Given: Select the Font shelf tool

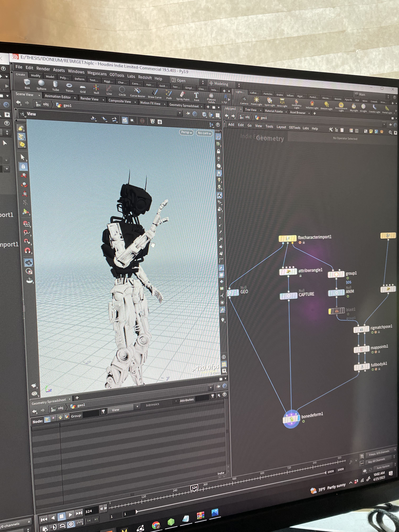Looking at the screenshot, I should (x=196, y=97).
